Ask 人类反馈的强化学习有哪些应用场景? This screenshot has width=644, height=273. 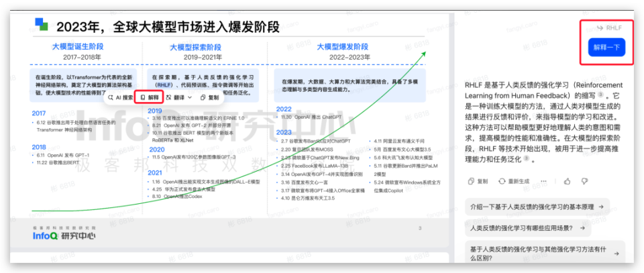(528, 228)
